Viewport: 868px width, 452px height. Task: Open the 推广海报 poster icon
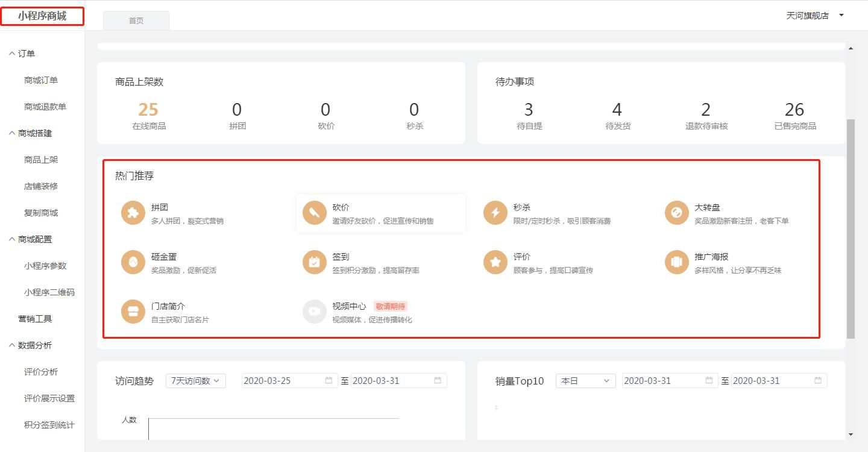pyautogui.click(x=676, y=262)
